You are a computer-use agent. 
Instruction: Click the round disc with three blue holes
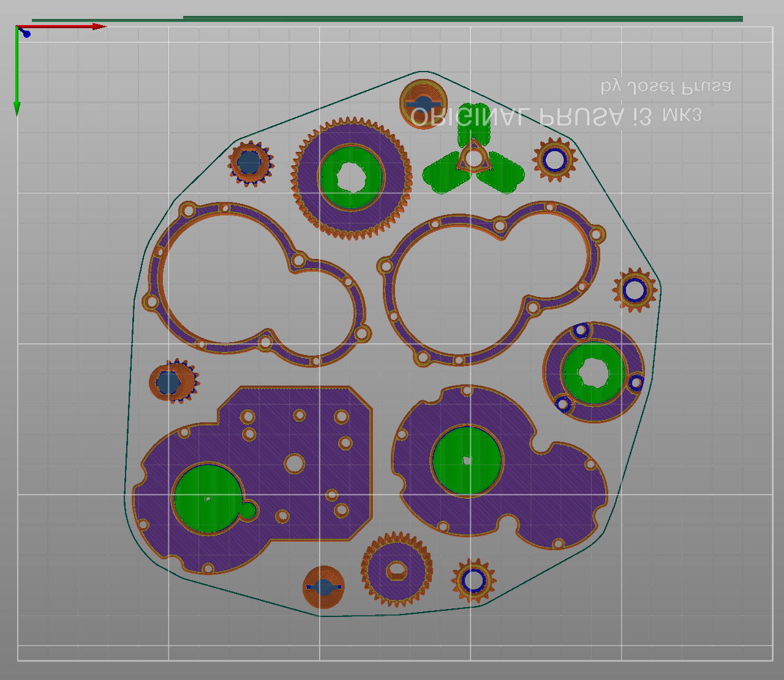594,372
